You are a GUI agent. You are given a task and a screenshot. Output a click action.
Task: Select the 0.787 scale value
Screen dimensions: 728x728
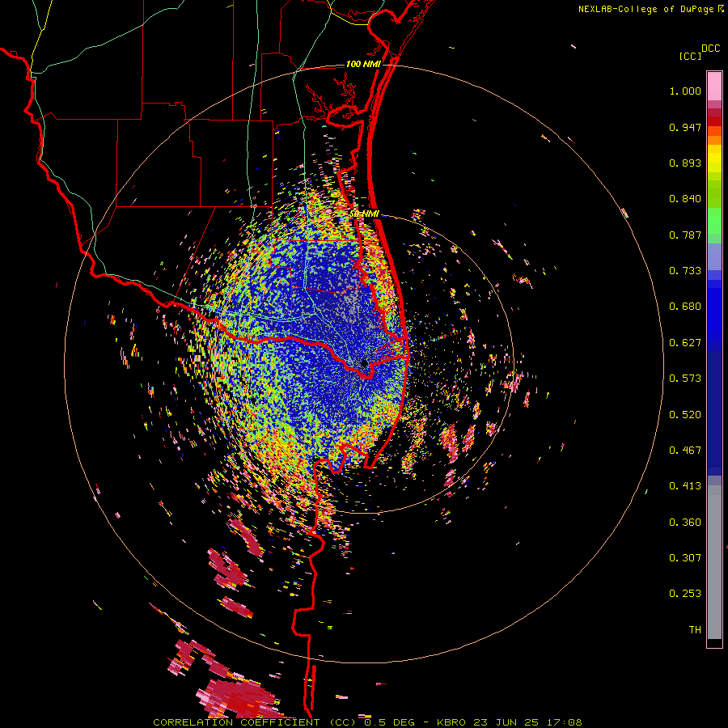685,235
